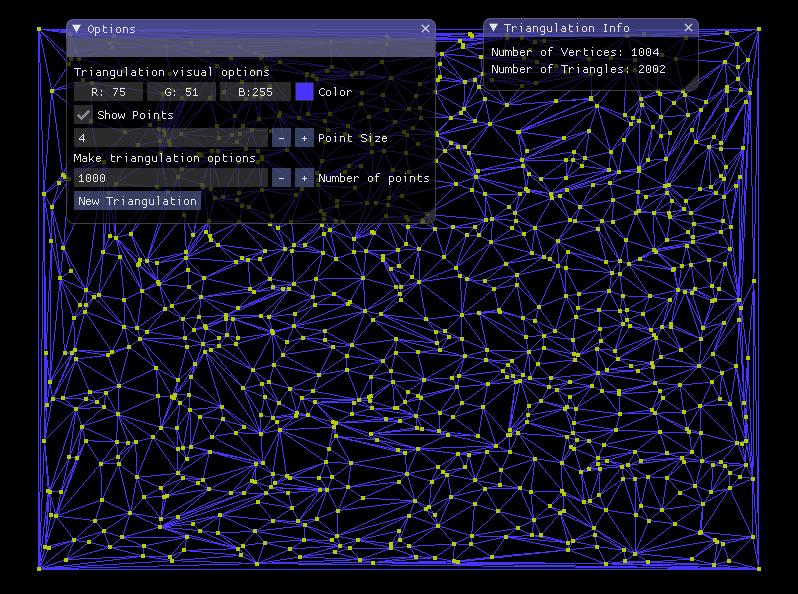The image size is (798, 594).
Task: Collapse the Options window with the triangle
Action: [76, 29]
